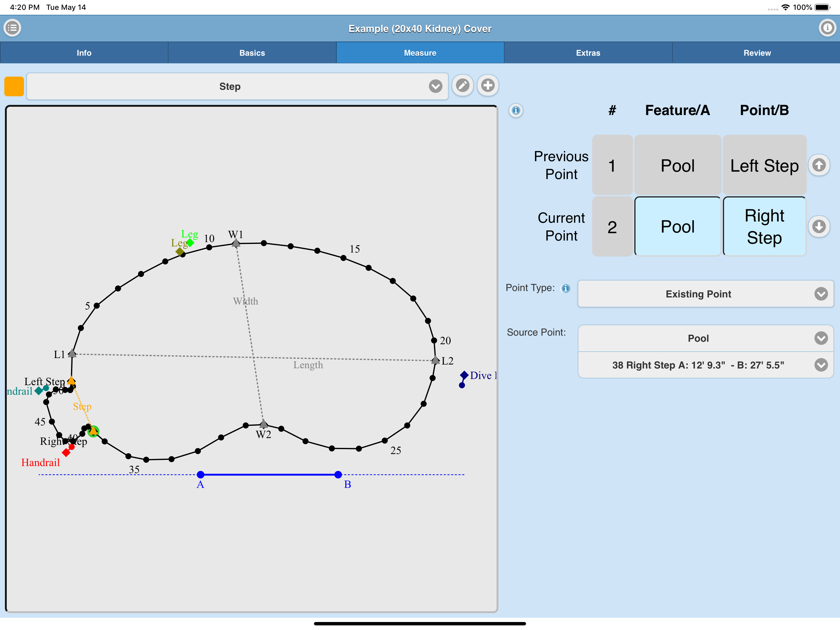
Task: Open the 38 Right Step point dropdown
Action: (705, 365)
